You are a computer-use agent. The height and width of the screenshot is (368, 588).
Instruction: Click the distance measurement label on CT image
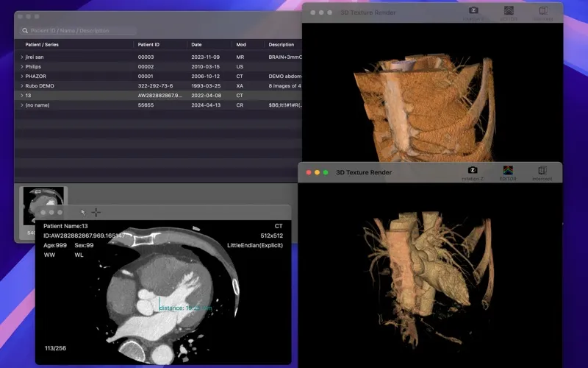[186, 308]
